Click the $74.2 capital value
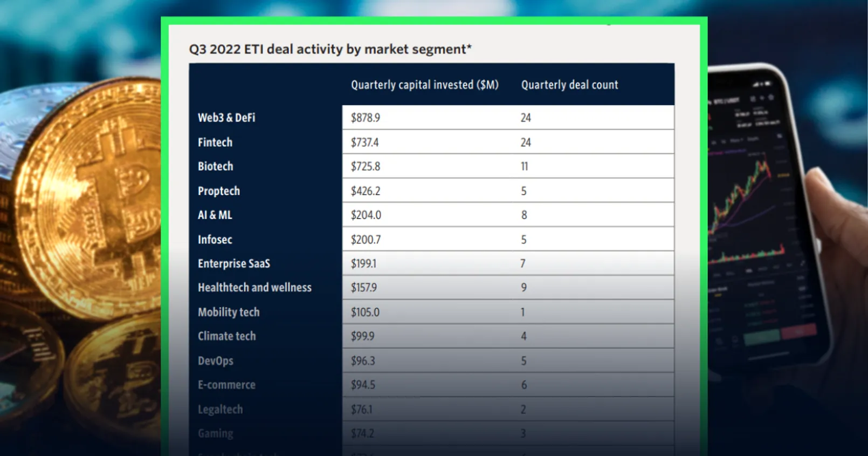The width and height of the screenshot is (868, 456). [x=362, y=433]
